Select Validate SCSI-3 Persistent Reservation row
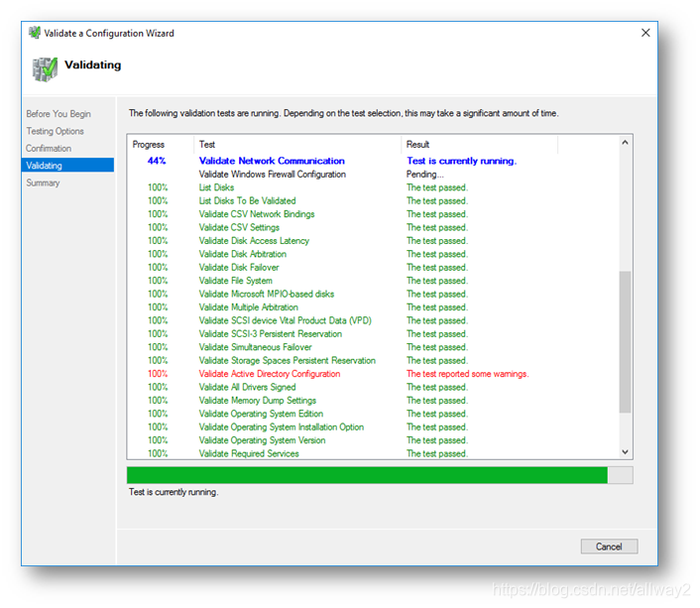The width and height of the screenshot is (700, 608). click(x=373, y=333)
